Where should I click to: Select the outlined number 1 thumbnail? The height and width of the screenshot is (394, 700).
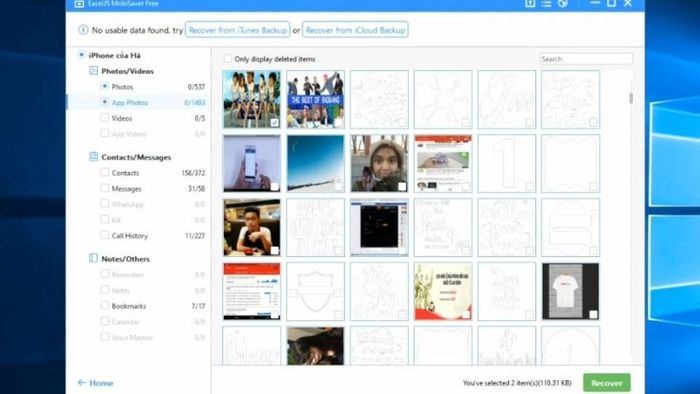click(x=507, y=163)
